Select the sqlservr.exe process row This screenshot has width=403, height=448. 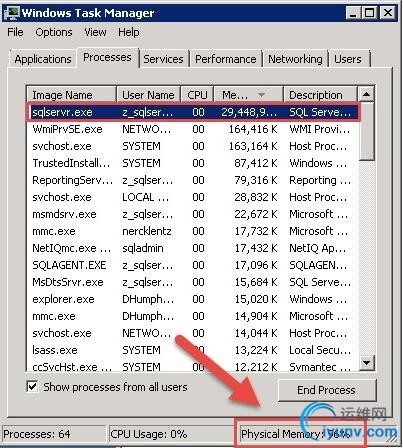pyautogui.click(x=193, y=112)
